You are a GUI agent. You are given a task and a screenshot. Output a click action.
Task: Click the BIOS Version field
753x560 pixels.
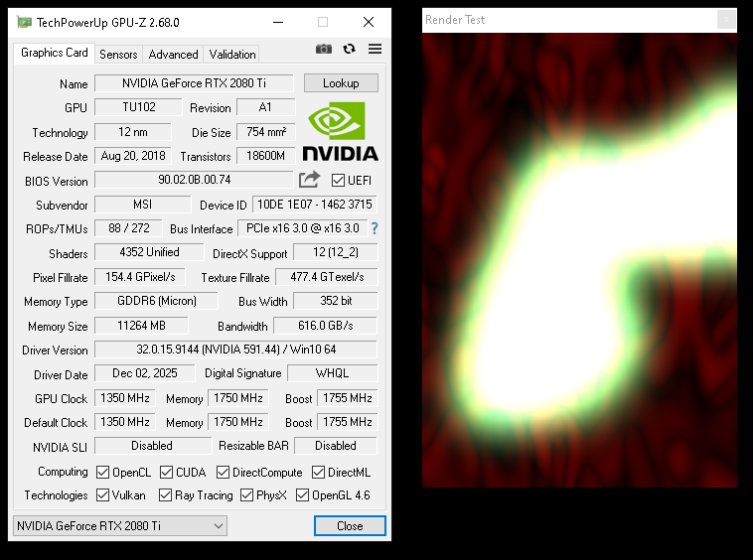tap(194, 180)
